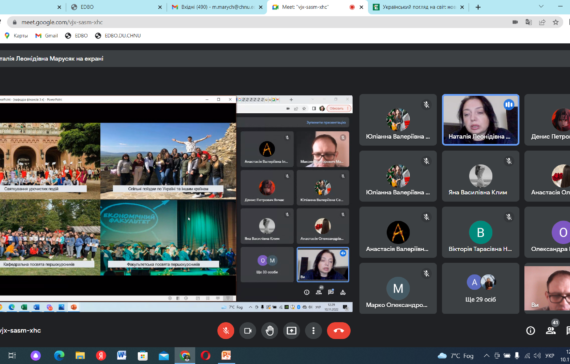Switch to the Gmail inbox tab
The height and width of the screenshot is (364, 570).
(x=217, y=7)
